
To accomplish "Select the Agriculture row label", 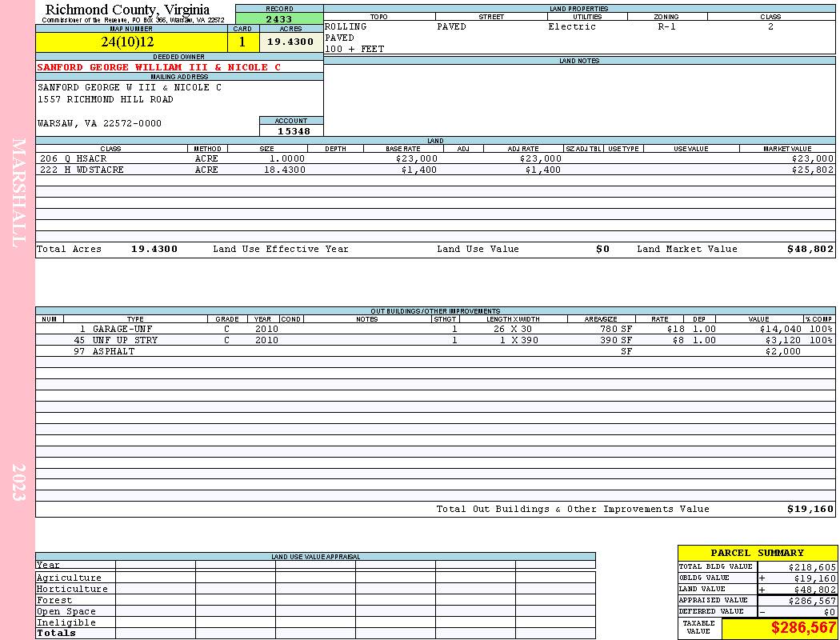I will [x=69, y=578].
